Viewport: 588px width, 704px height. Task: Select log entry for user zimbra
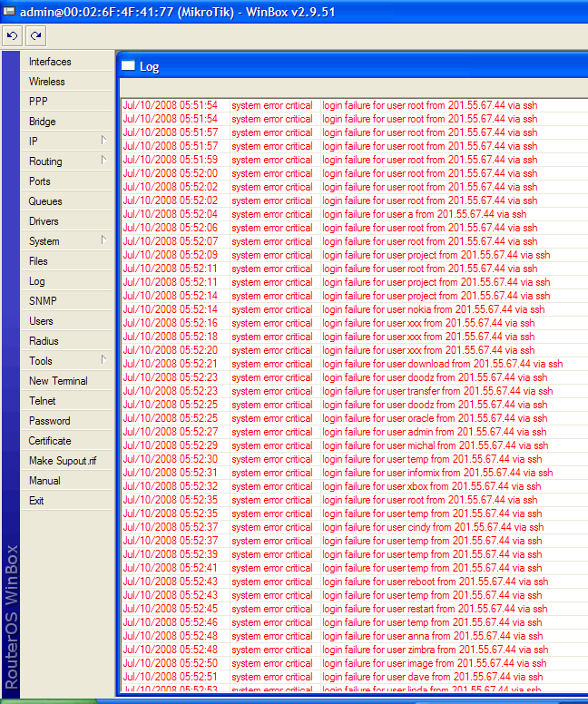355,650
